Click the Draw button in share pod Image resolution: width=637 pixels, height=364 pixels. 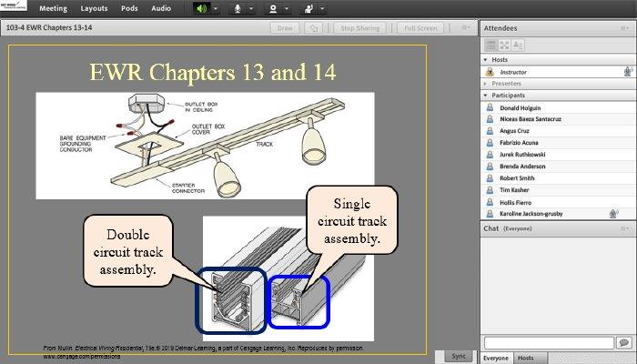point(285,28)
